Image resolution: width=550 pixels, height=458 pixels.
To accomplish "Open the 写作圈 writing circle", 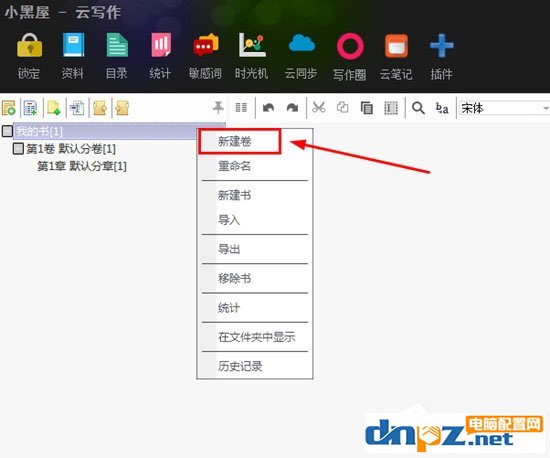I will 350,46.
